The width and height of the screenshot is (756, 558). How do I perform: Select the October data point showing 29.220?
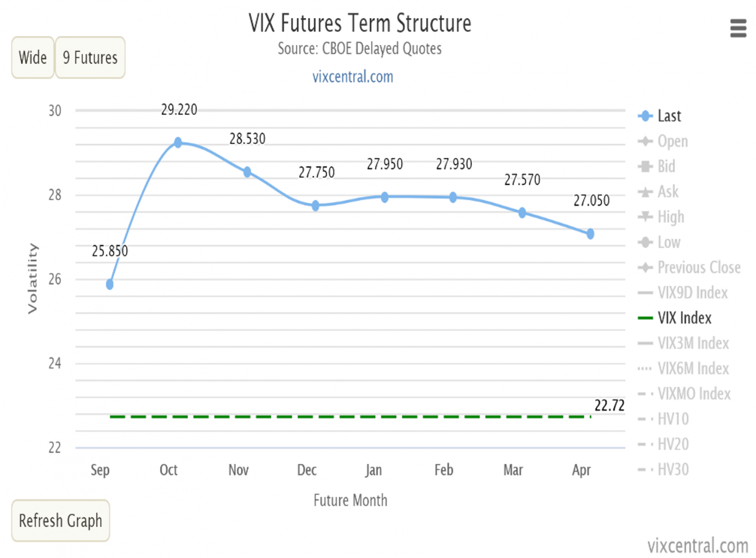pyautogui.click(x=179, y=142)
